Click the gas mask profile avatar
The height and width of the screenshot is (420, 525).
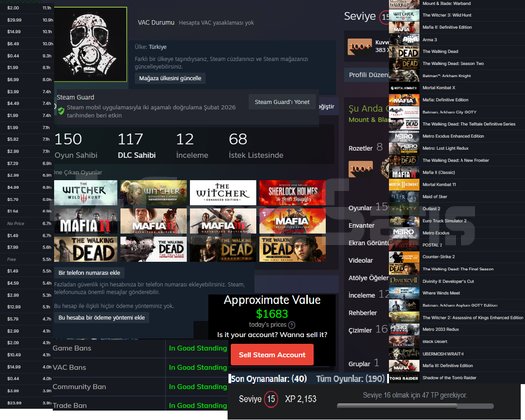pyautogui.click(x=90, y=44)
